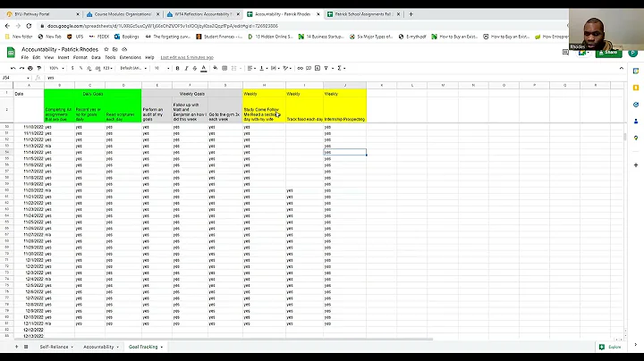Screen dimensions: 644x361
Task: Click the Create a filter icon
Action: coord(326,68)
